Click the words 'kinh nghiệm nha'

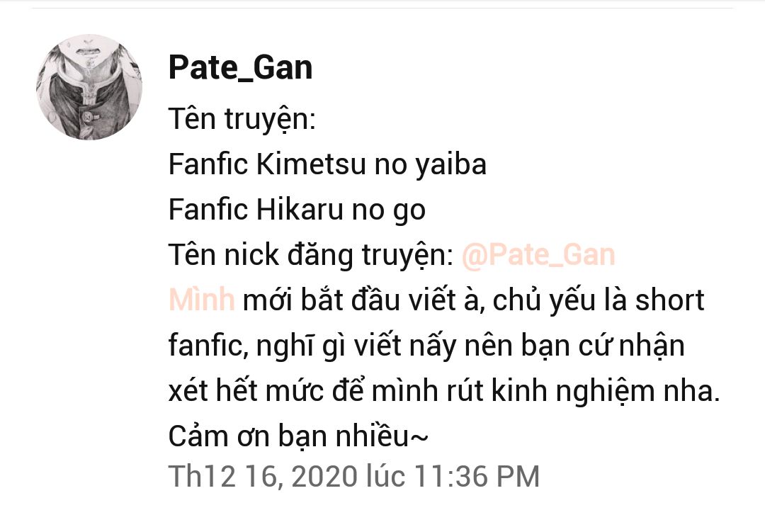pyautogui.click(x=605, y=390)
